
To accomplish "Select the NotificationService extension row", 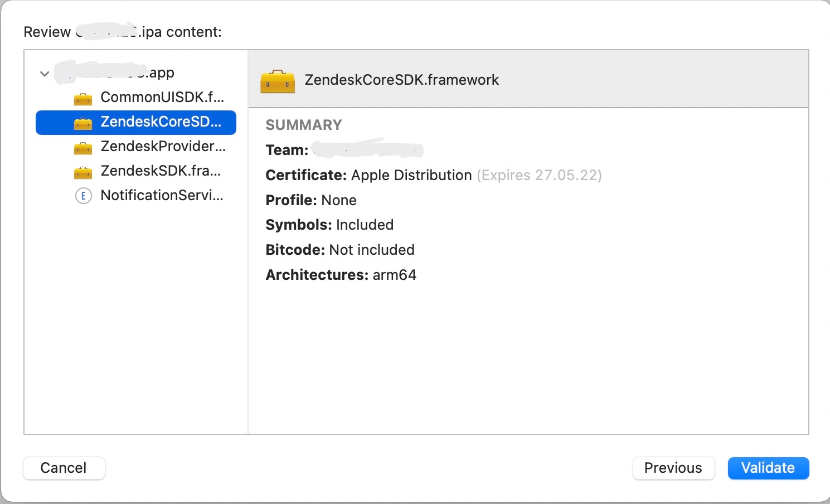I will tap(162, 196).
